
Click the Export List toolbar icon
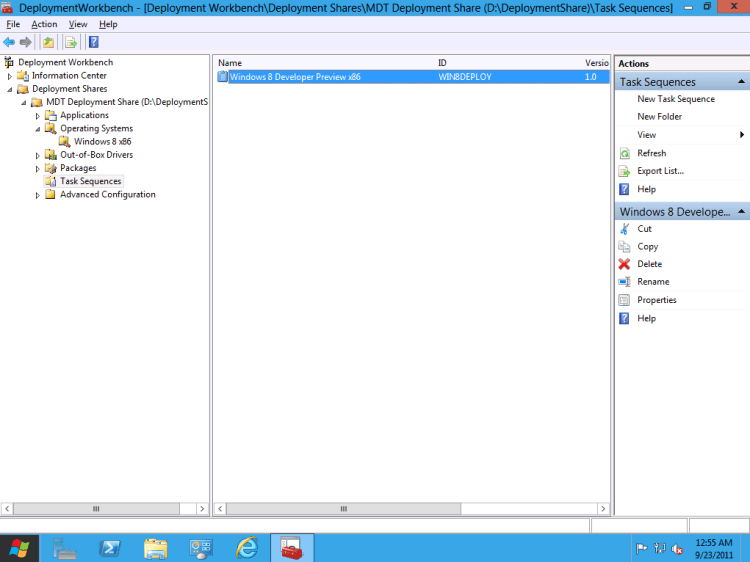click(71, 43)
